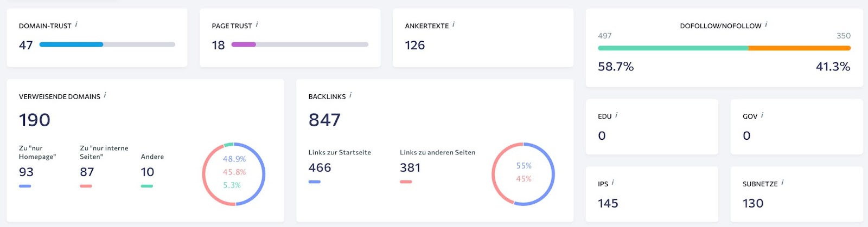Click the Subnetze info icon
Viewport: 868px width, 227px height.
click(x=783, y=183)
